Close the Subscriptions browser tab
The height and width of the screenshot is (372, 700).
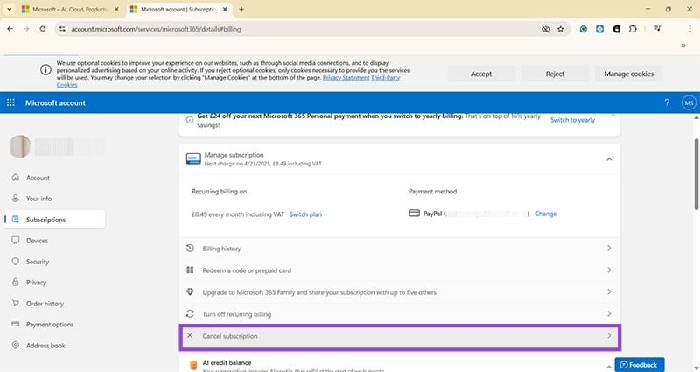tap(225, 9)
